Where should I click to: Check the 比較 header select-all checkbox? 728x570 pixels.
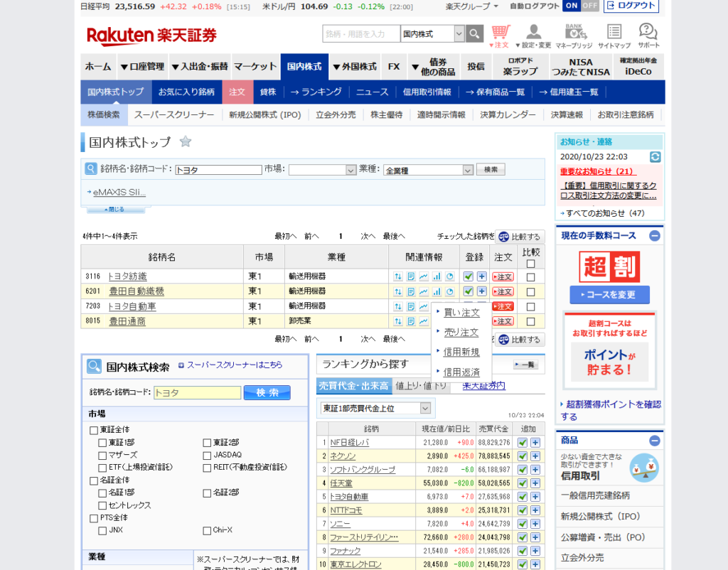coord(530,264)
